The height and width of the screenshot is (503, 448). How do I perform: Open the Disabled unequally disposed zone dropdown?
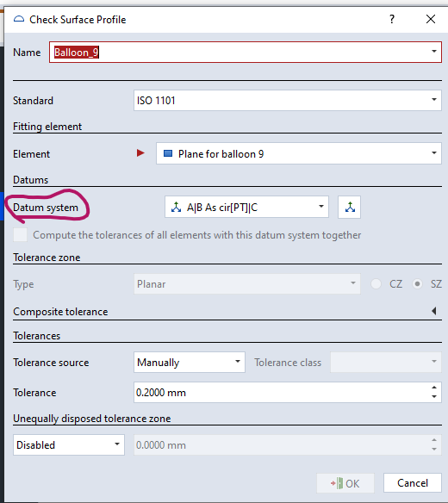(69, 445)
